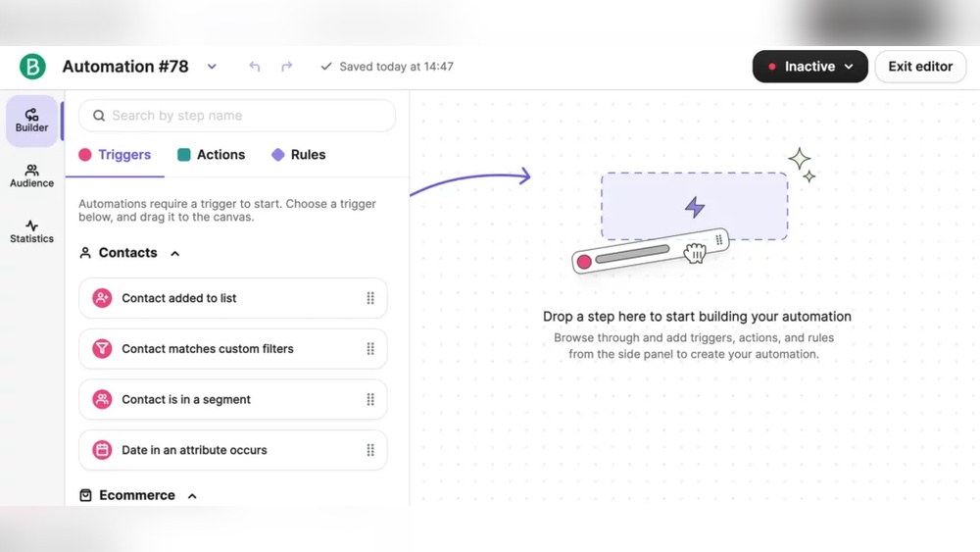Switch to the Actions tab

(x=212, y=154)
